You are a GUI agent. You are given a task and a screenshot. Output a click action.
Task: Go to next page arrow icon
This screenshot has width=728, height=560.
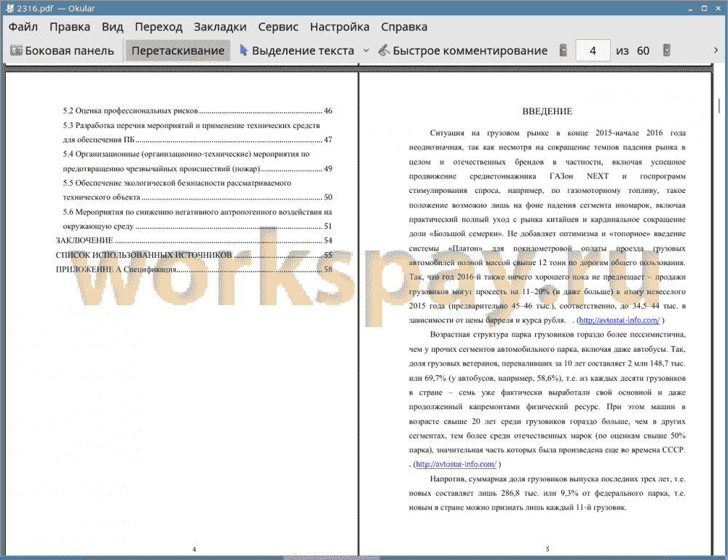coord(667,50)
